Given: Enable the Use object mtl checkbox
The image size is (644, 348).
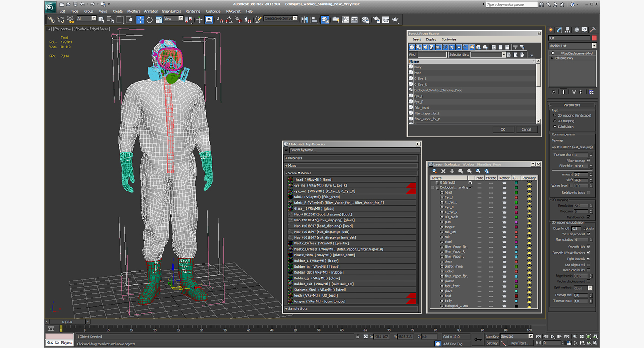Looking at the screenshot, I should (x=588, y=264).
